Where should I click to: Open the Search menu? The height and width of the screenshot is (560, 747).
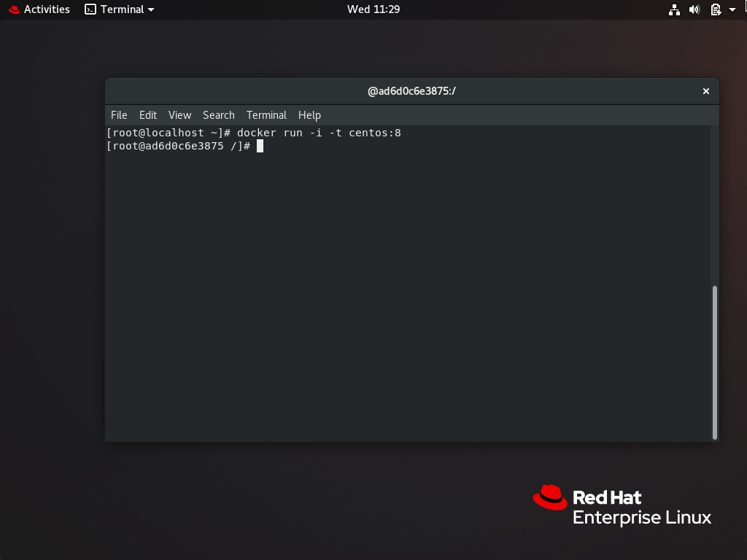tap(218, 115)
